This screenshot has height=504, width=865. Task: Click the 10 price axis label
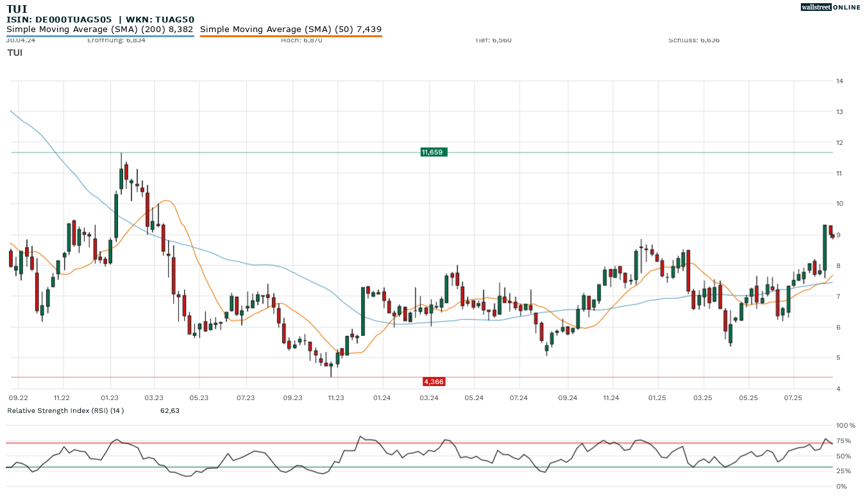pos(839,204)
